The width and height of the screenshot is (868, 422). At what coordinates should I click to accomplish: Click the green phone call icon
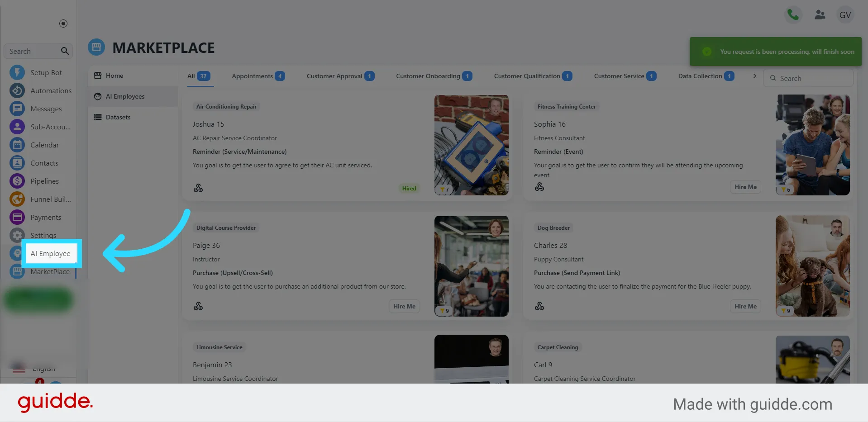(x=793, y=15)
